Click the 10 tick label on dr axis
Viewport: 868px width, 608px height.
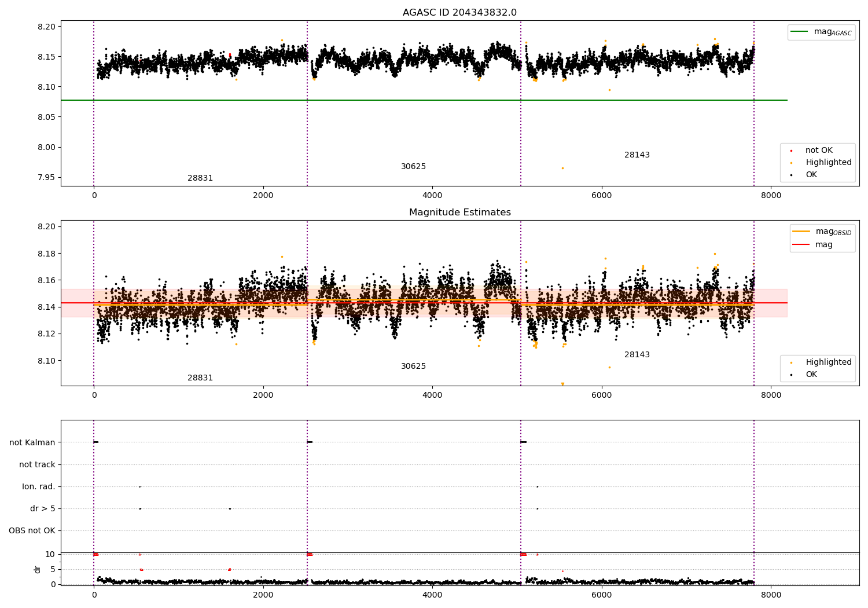(x=50, y=555)
